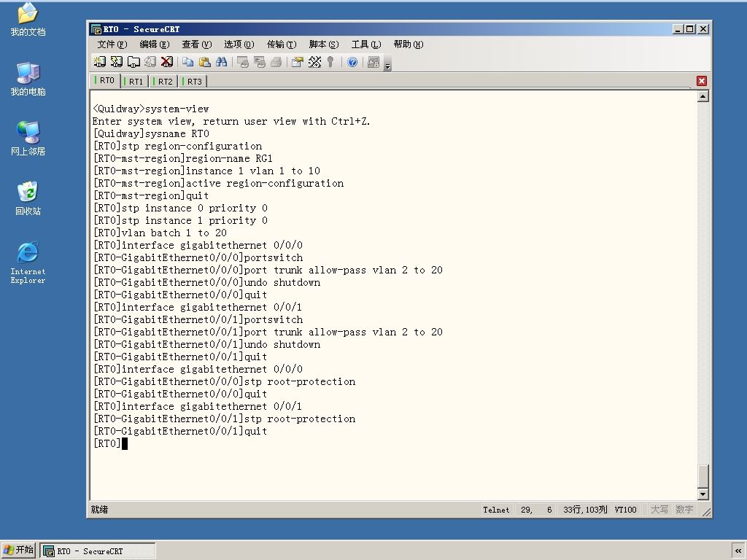Click the Connect in Tab icon

click(133, 62)
